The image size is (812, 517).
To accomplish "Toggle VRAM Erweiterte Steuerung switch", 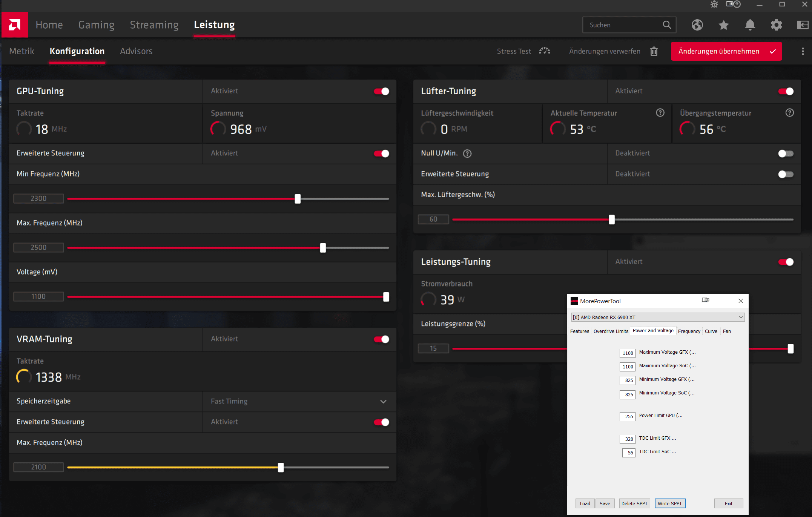I will (x=381, y=422).
